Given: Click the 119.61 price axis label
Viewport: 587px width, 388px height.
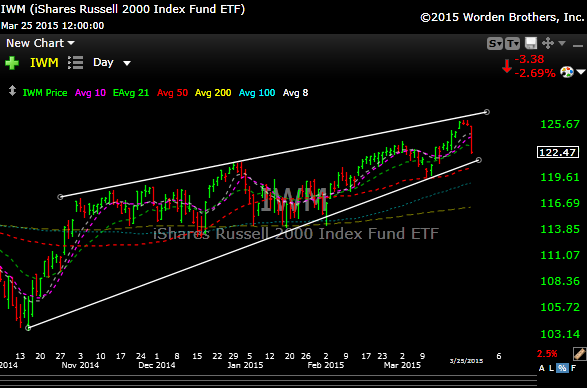Looking at the screenshot, I should (560, 177).
